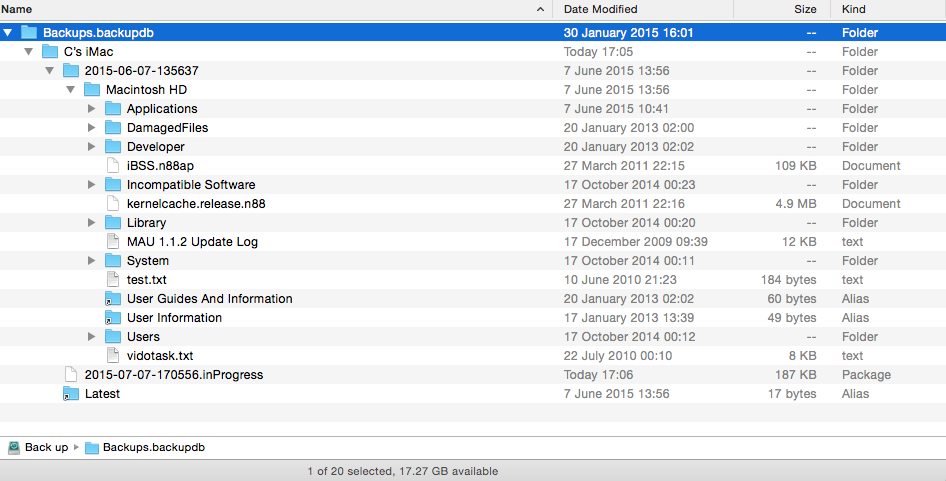Click the '17 December 2009 09:39' date cell

(636, 242)
